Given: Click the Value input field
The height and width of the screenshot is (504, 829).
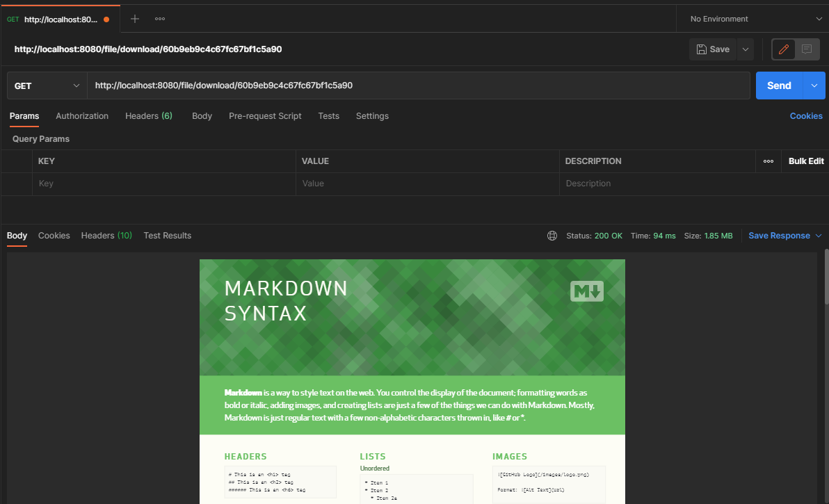Looking at the screenshot, I should (427, 184).
